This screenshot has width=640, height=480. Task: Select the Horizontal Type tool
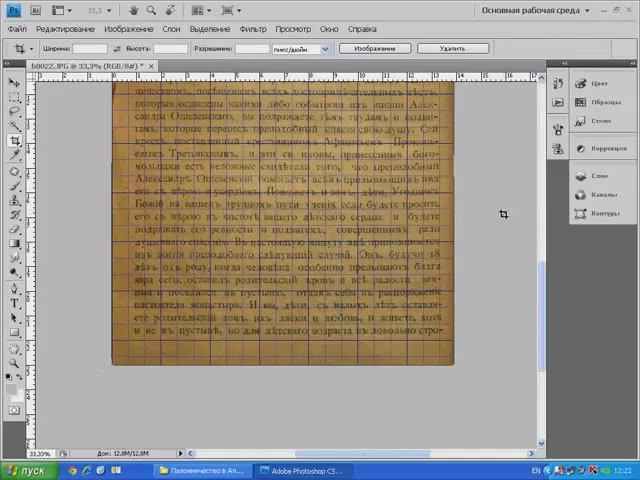pos(14,302)
